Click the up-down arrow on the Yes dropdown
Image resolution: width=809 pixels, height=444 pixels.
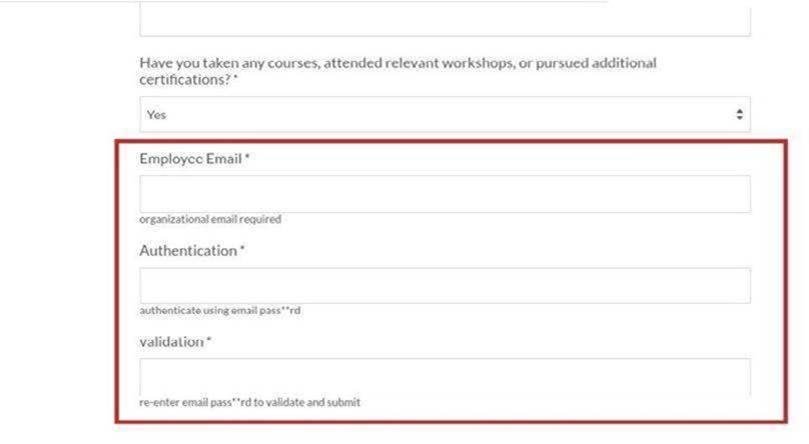(x=739, y=115)
